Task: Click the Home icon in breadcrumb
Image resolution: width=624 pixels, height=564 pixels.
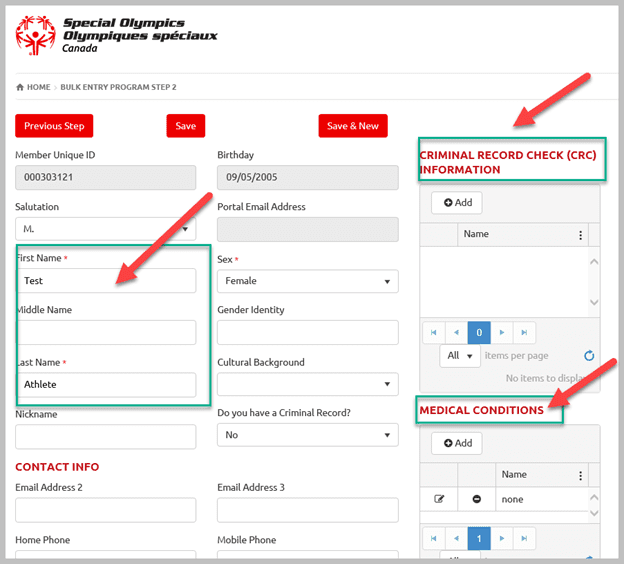Action: pyautogui.click(x=20, y=87)
